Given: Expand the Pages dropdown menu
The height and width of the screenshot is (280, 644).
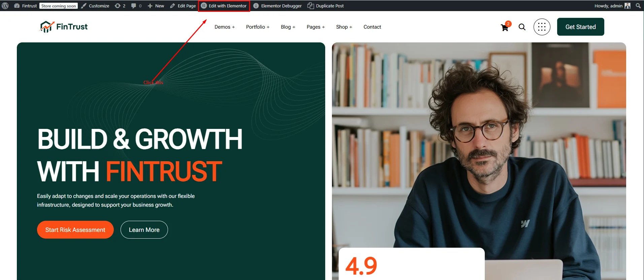Looking at the screenshot, I should (315, 27).
